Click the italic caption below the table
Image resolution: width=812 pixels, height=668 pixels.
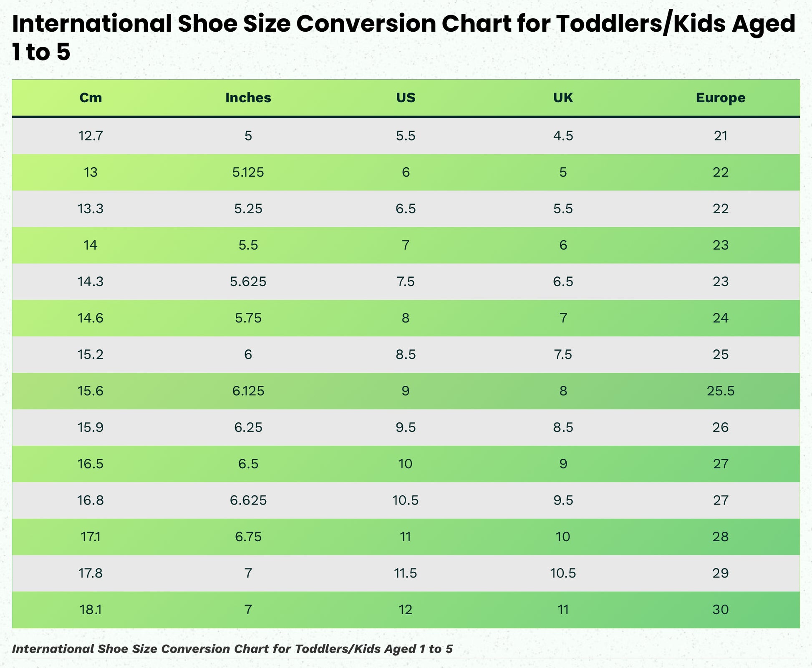coord(232,649)
